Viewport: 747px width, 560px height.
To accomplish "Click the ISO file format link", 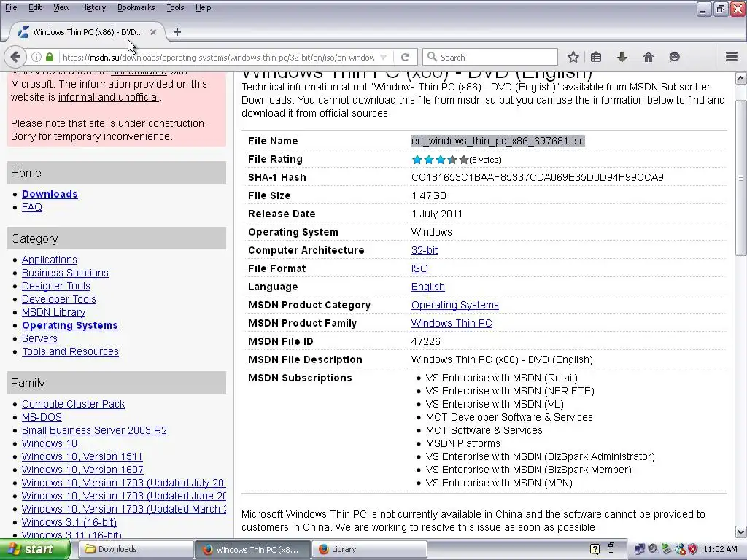I will coord(419,268).
